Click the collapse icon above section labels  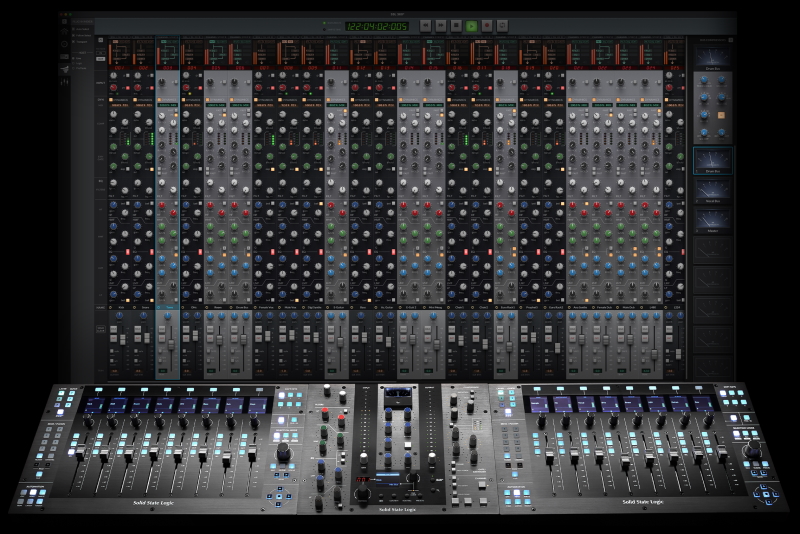point(101,40)
